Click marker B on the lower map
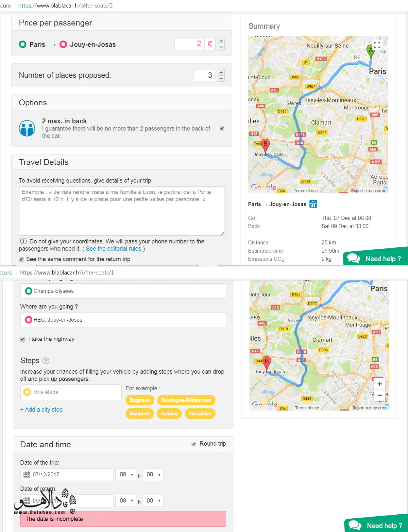 click(267, 364)
